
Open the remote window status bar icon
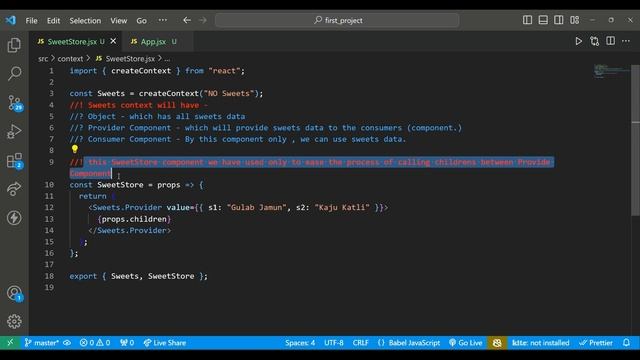(10, 342)
